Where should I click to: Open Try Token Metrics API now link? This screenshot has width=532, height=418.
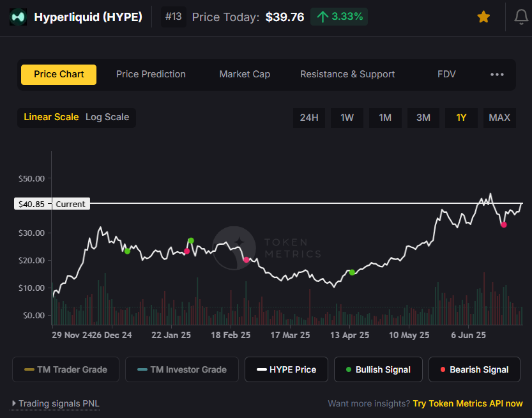pos(467,403)
